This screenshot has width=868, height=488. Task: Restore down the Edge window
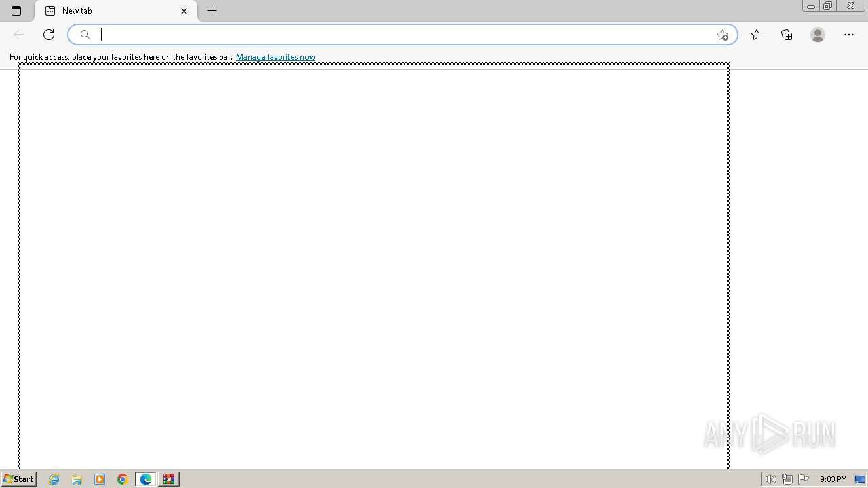pyautogui.click(x=828, y=6)
